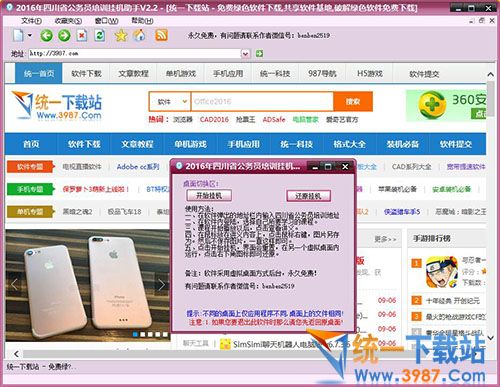
Task: Restore the inner document window button
Action: point(482,21)
